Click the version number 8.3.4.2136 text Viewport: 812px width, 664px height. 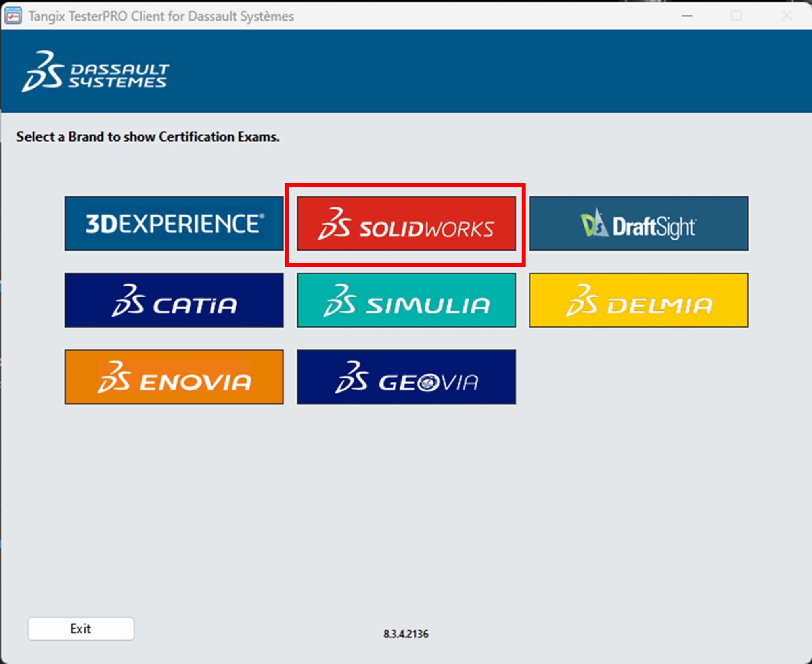[x=405, y=633]
